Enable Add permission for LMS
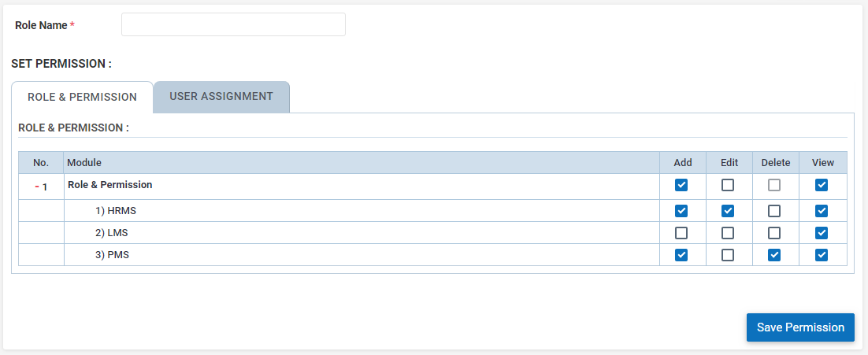 [681, 233]
